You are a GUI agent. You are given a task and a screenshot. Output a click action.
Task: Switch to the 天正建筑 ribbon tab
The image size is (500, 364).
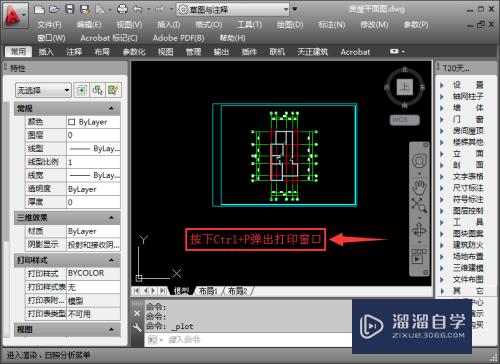(x=312, y=52)
